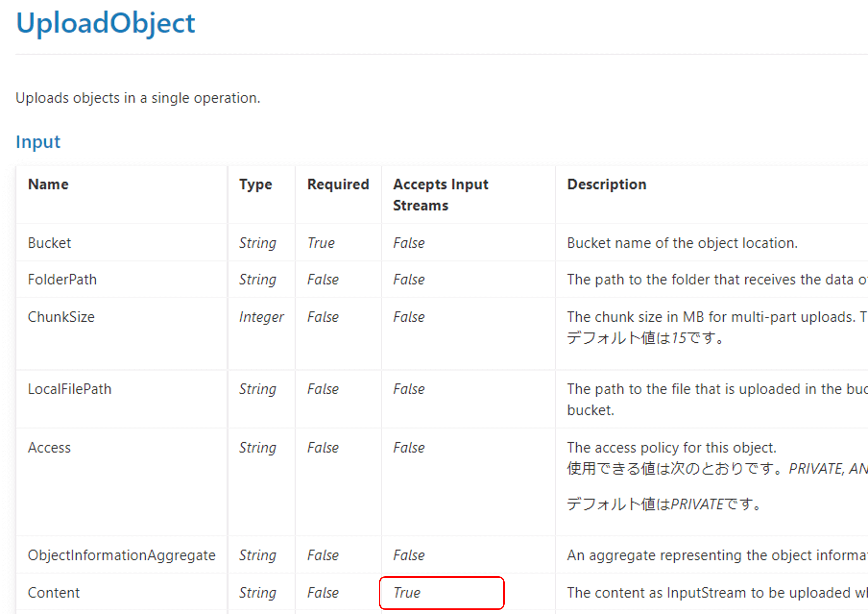Click the access policy description text
Viewport: 868px width, 614px height.
pos(671,447)
